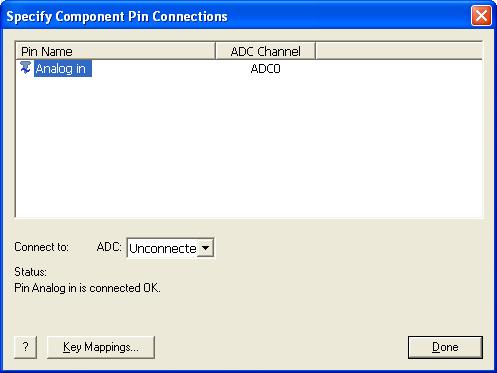Open the ADC dropdown arrow

coord(205,248)
